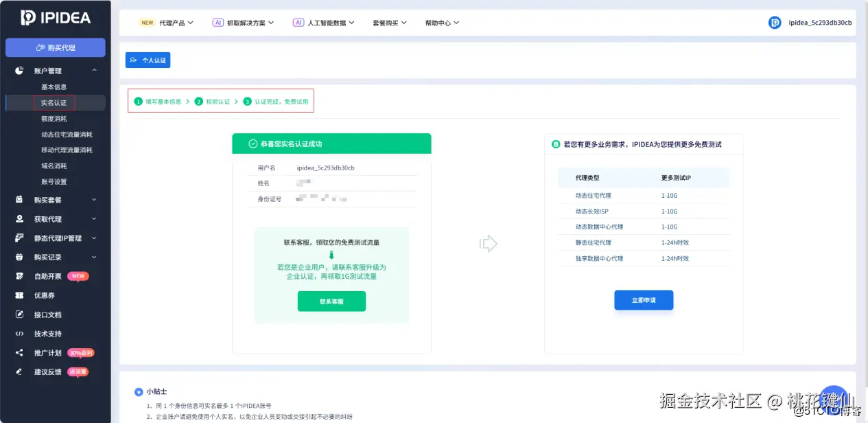Click the green 联系客服 button
The height and width of the screenshot is (423, 868).
(x=331, y=301)
